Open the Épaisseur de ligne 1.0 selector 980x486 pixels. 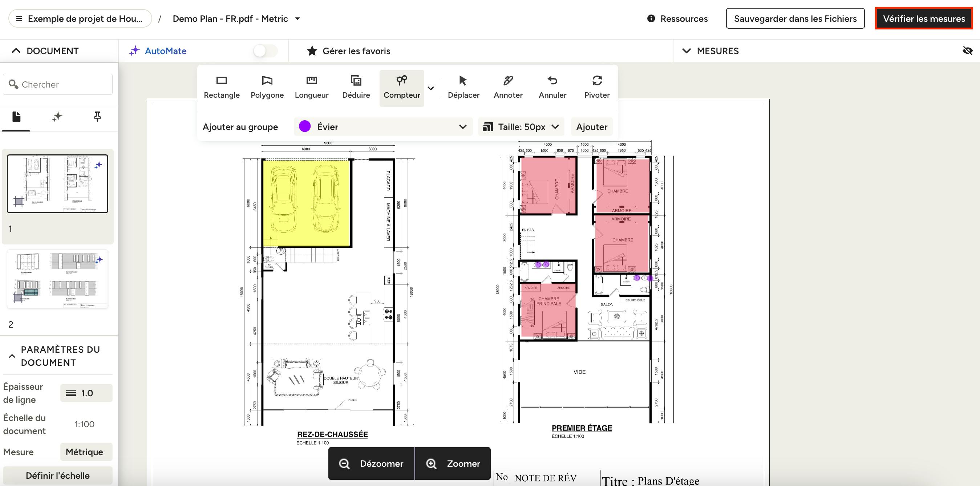point(86,393)
